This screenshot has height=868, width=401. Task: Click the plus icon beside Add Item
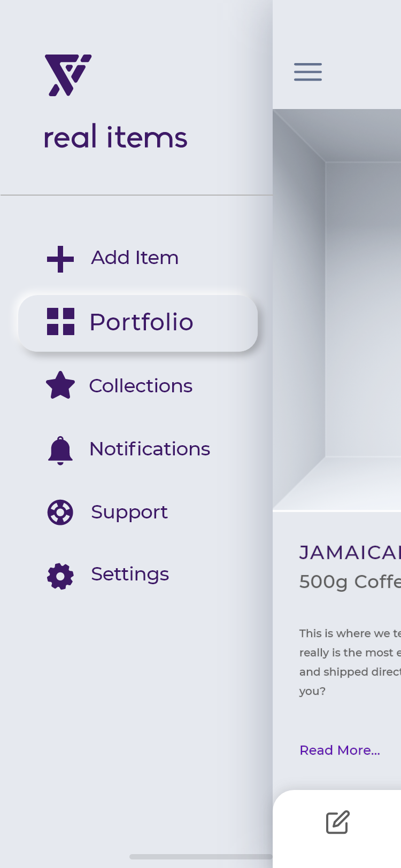coord(60,259)
